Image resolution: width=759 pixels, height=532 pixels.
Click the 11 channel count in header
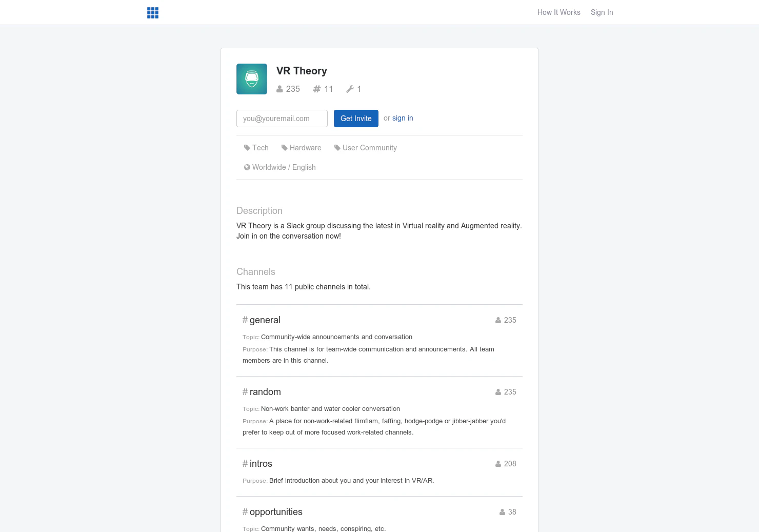329,89
